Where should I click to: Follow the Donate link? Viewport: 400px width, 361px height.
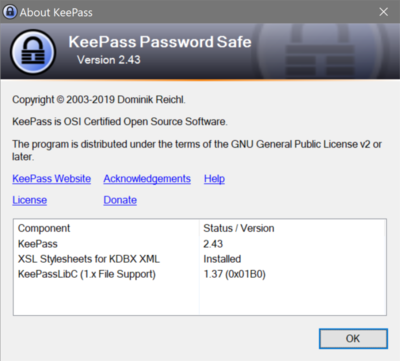pos(120,200)
